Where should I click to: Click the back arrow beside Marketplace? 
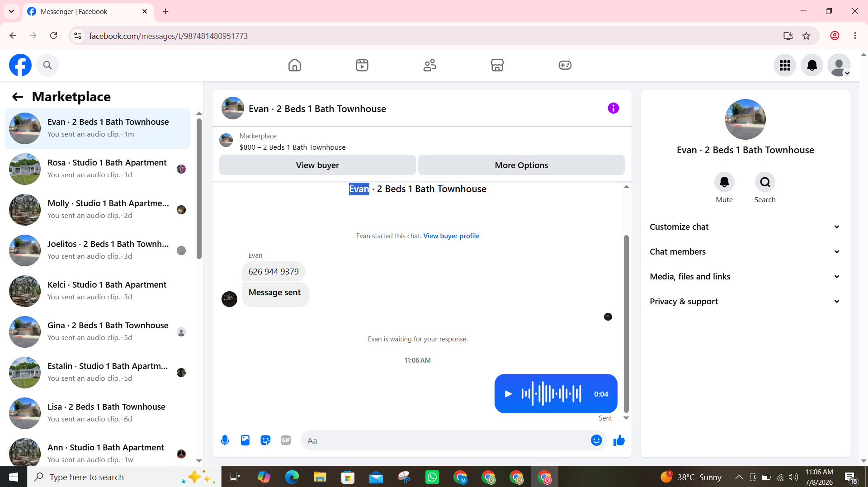click(18, 97)
